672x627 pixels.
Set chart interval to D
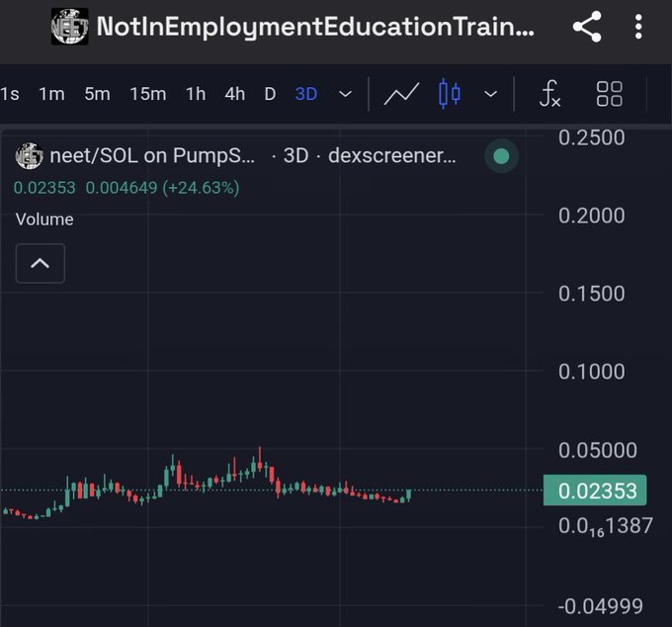270,94
